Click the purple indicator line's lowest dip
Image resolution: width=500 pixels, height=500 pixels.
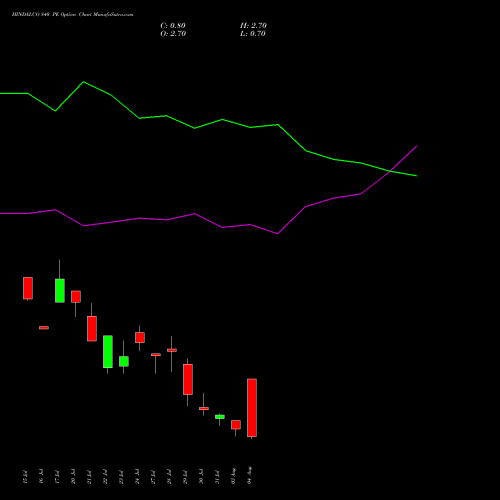(277, 234)
